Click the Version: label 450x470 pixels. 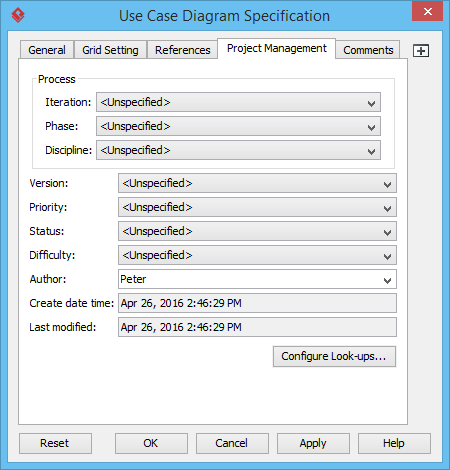click(49, 183)
